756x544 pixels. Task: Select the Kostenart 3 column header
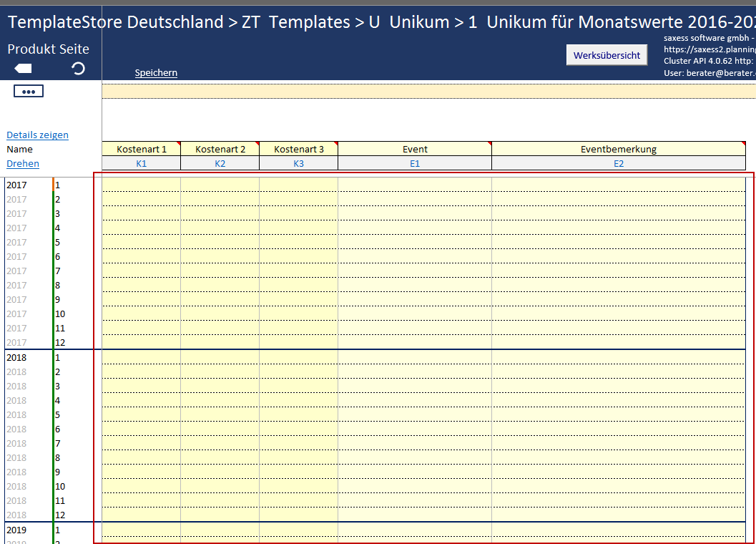click(x=299, y=149)
